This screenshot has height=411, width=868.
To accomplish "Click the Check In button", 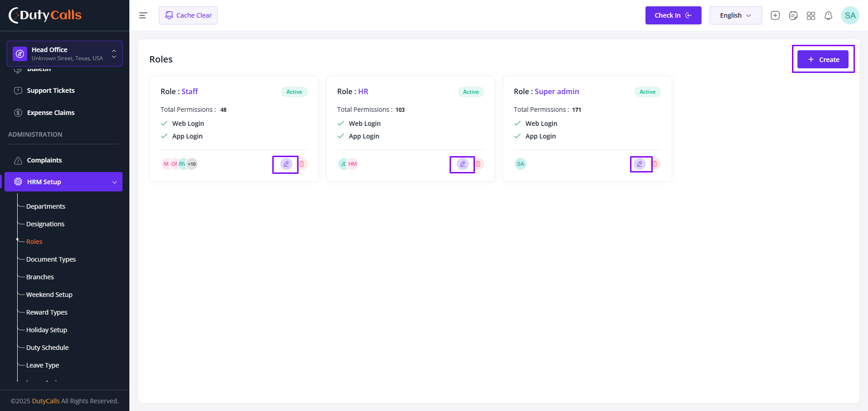I will coord(673,15).
